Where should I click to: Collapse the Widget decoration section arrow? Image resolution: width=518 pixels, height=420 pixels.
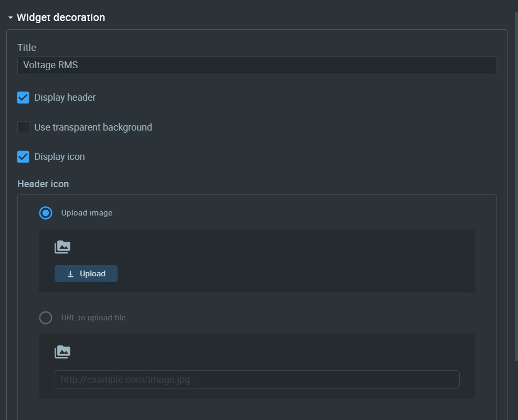[x=10, y=17]
